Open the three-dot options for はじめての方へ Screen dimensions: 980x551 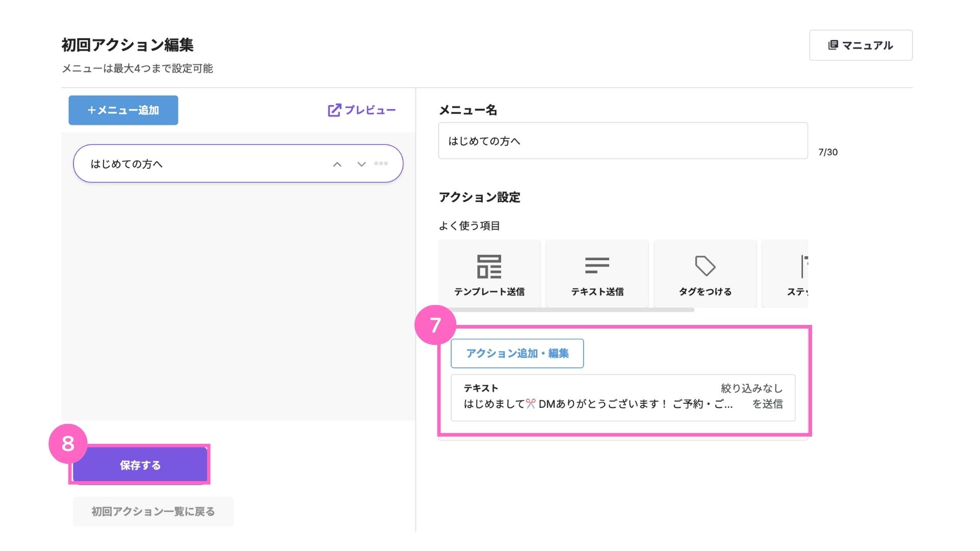[x=381, y=164]
